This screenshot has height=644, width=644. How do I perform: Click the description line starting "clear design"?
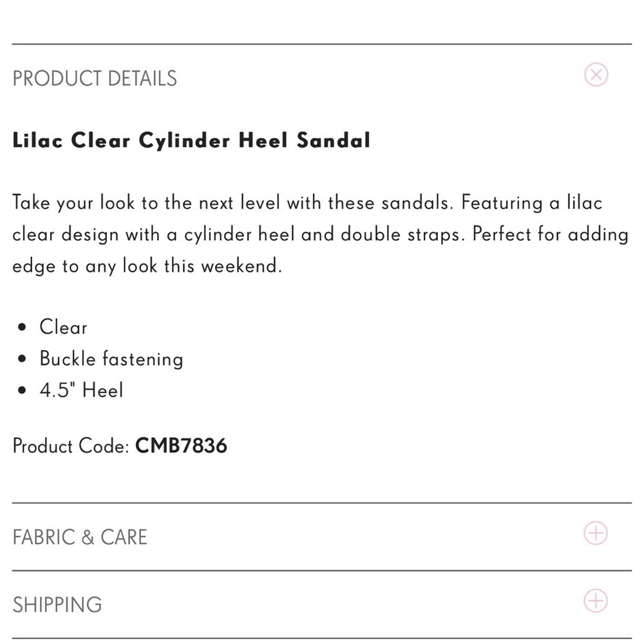(320, 234)
